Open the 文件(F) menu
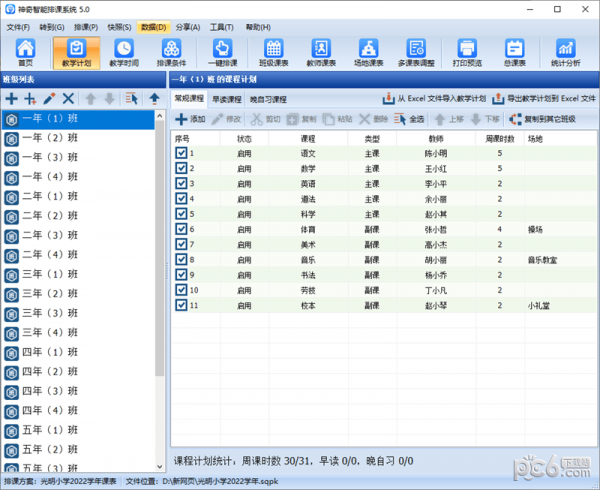This screenshot has height=490, width=600. [18, 27]
